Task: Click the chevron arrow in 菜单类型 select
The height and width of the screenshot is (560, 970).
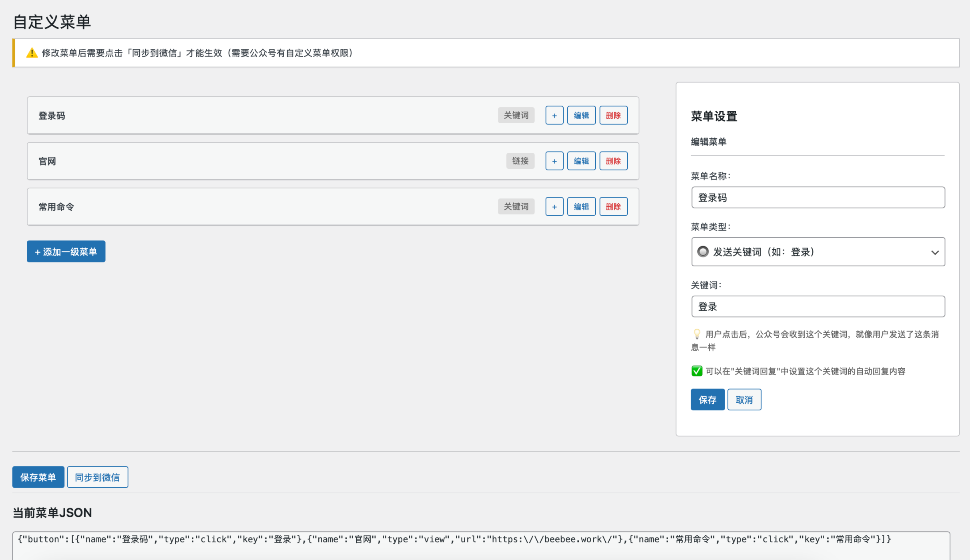Action: [x=934, y=252]
